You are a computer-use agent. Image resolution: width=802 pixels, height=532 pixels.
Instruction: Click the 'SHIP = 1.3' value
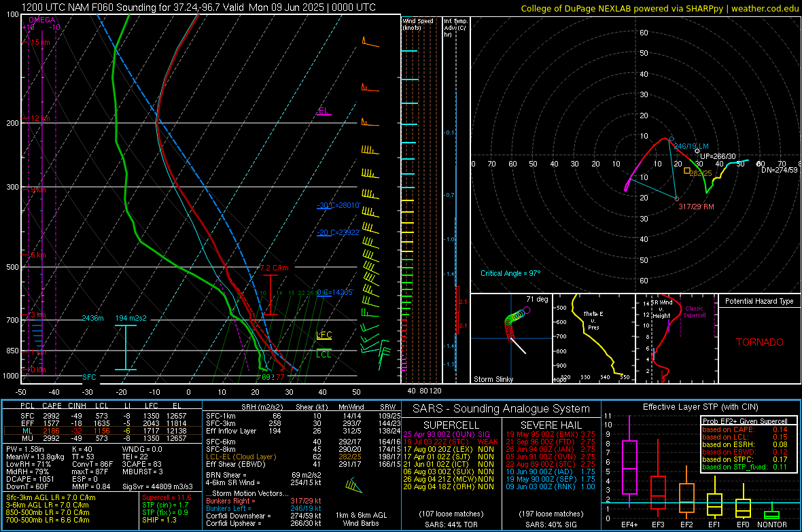coord(159,520)
